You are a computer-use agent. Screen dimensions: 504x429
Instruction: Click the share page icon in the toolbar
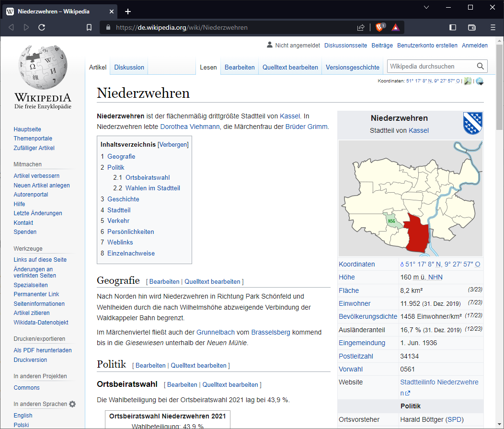coord(360,27)
